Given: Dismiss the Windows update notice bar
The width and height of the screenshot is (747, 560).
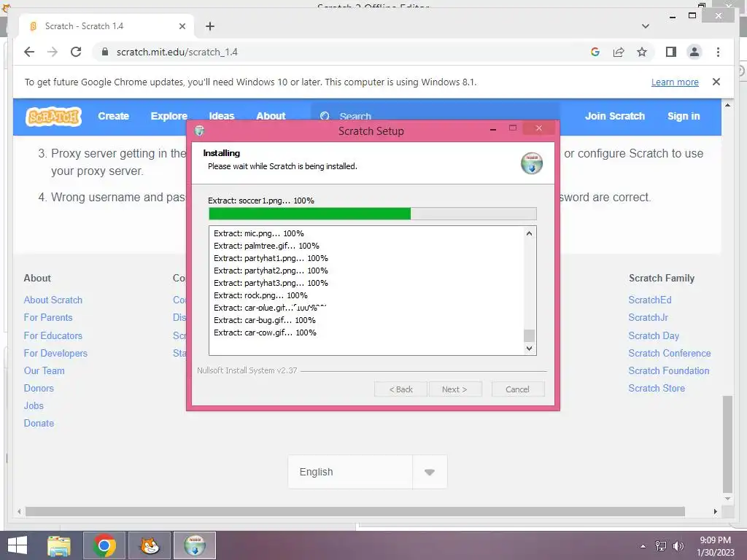Looking at the screenshot, I should click(716, 82).
